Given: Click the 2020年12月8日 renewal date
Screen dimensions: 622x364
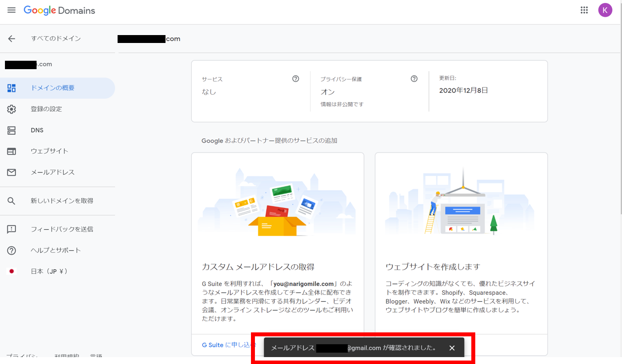Looking at the screenshot, I should click(463, 90).
